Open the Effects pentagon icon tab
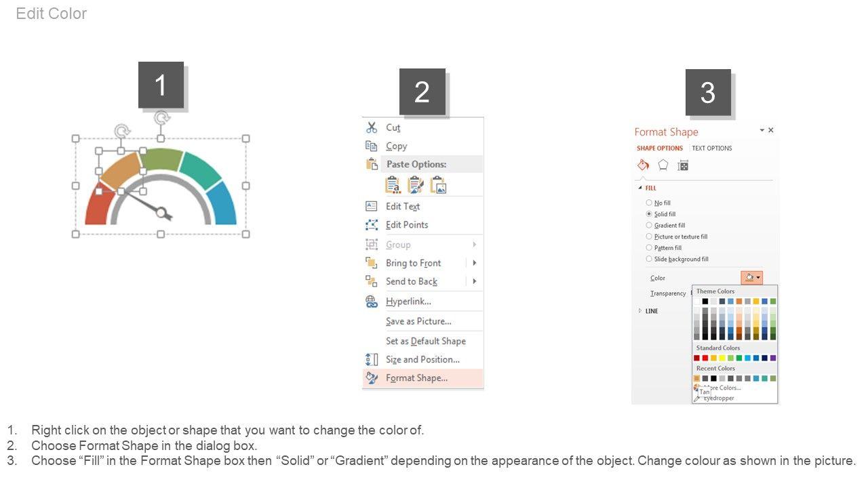 pyautogui.click(x=663, y=165)
